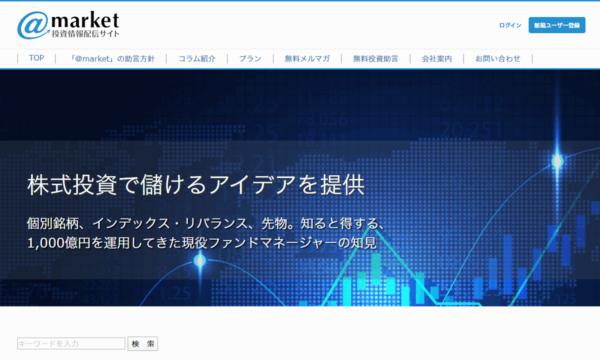The image size is (600, 360).
Task: Click the "market" logo wordmark
Action: coord(85,20)
